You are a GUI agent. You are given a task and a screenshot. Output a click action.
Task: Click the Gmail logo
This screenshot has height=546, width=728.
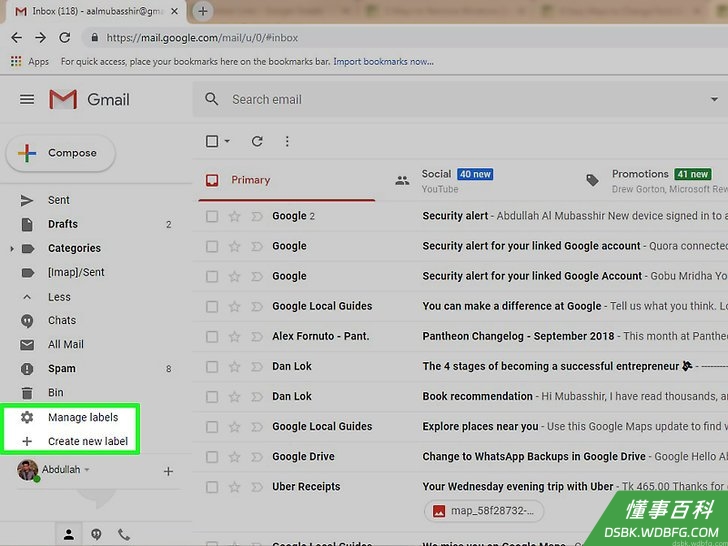[89, 99]
